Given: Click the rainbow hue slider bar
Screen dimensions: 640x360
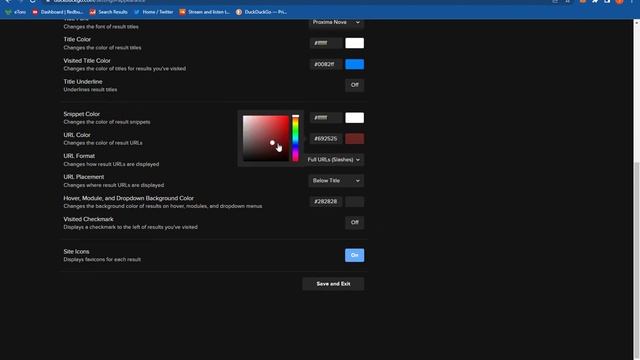Looking at the screenshot, I should click(x=295, y=138).
